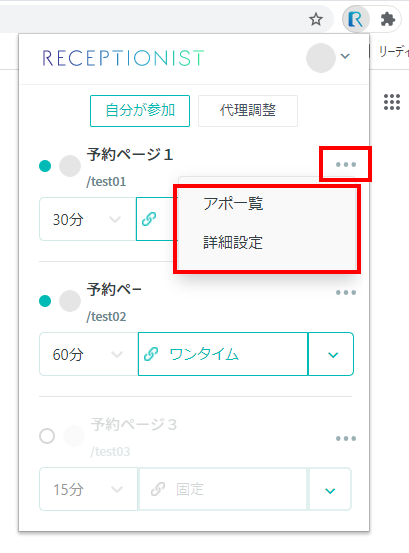
Task: Expand the 30分 duration dropdown
Action: 88,219
